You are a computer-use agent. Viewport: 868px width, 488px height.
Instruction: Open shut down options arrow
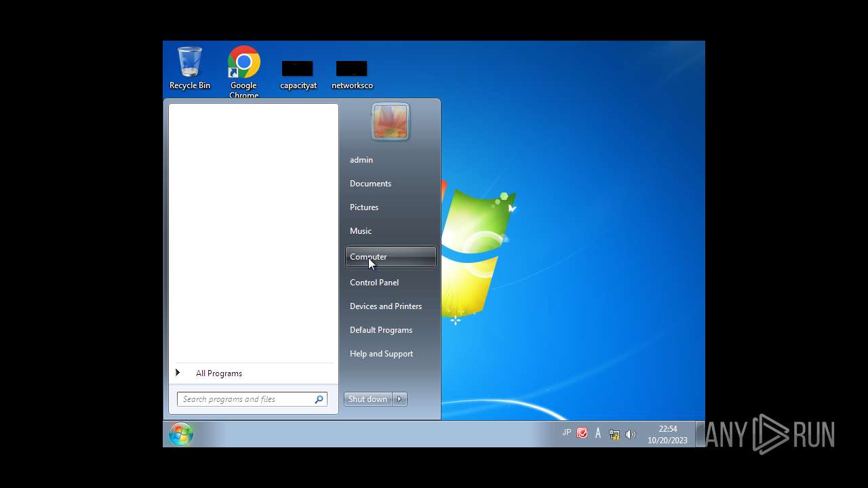(x=399, y=399)
